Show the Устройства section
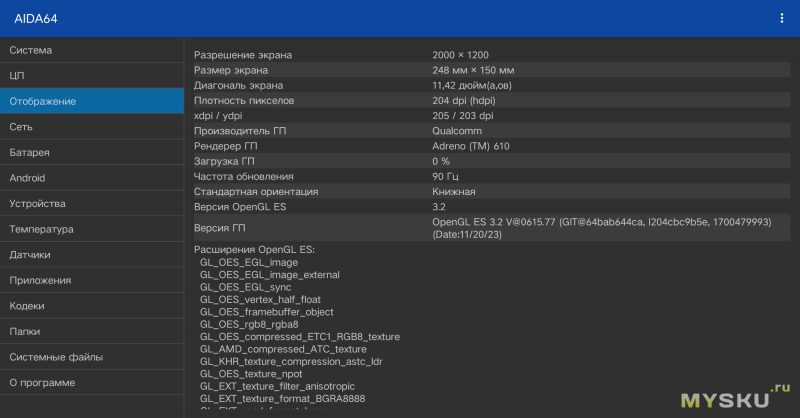800x418 pixels. [x=92, y=203]
